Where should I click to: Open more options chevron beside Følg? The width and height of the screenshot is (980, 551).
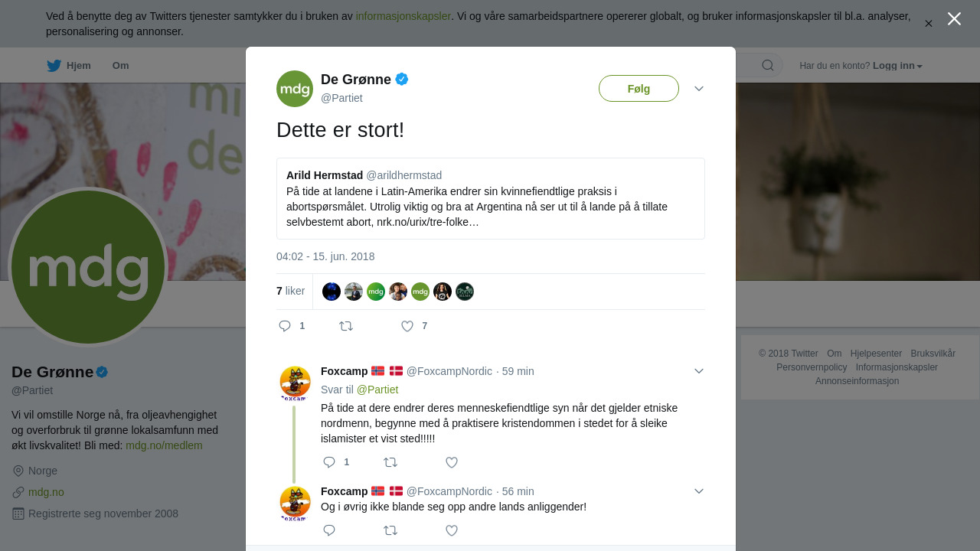pos(699,89)
